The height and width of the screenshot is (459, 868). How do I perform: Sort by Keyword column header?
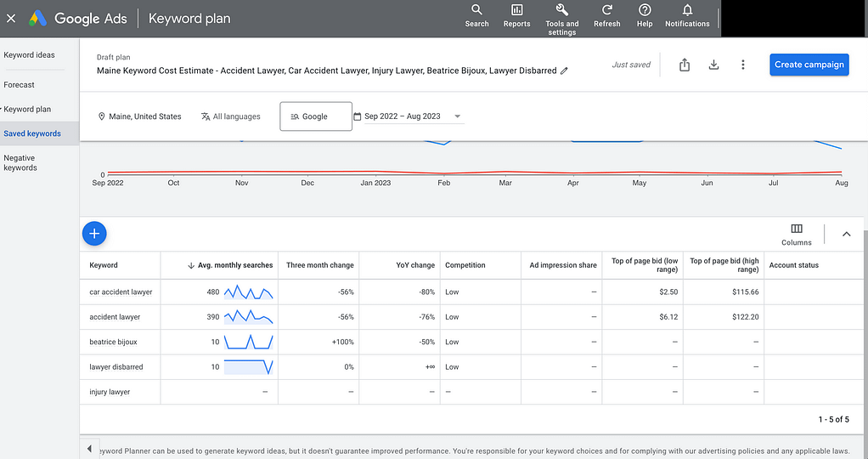[x=104, y=265]
